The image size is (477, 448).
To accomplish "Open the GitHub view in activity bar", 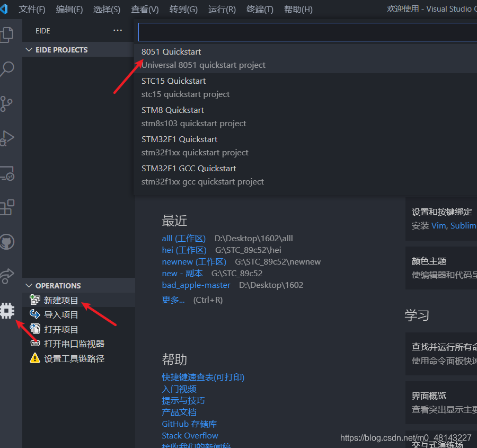I will [x=7, y=242].
